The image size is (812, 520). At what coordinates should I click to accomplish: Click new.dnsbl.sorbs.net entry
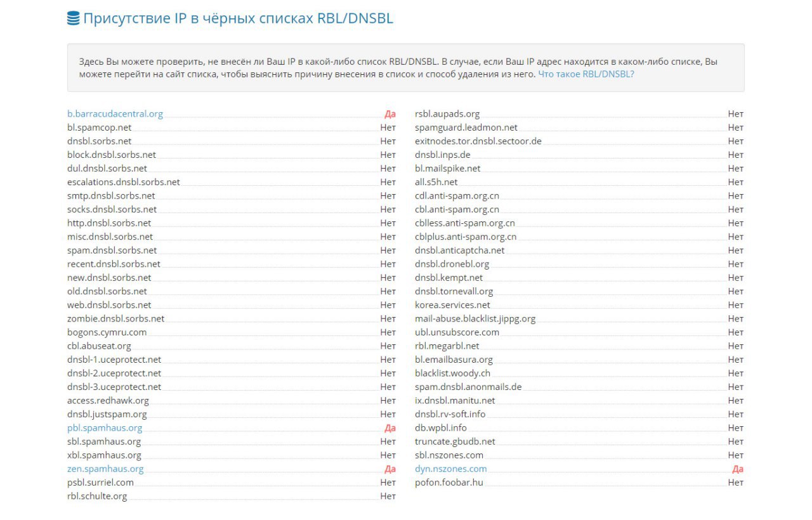click(109, 277)
